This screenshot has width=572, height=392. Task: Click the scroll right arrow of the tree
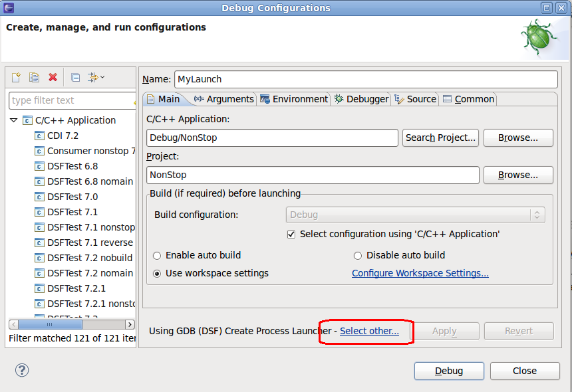pyautogui.click(x=130, y=324)
